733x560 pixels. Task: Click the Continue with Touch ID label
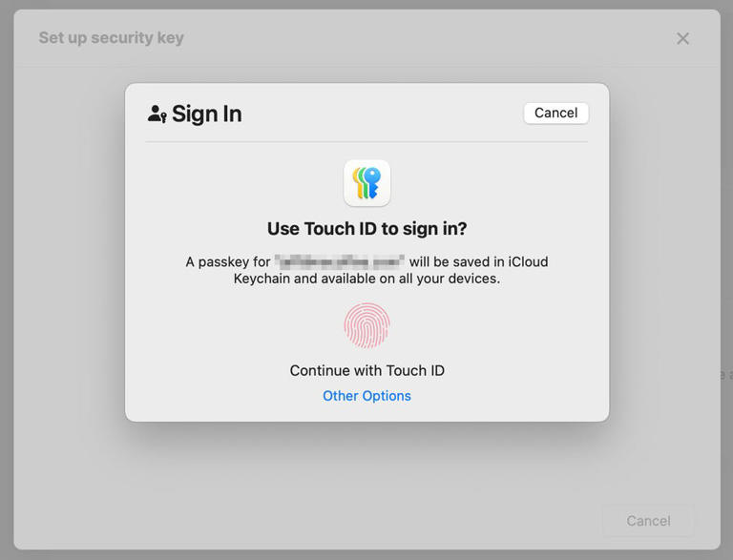[366, 370]
